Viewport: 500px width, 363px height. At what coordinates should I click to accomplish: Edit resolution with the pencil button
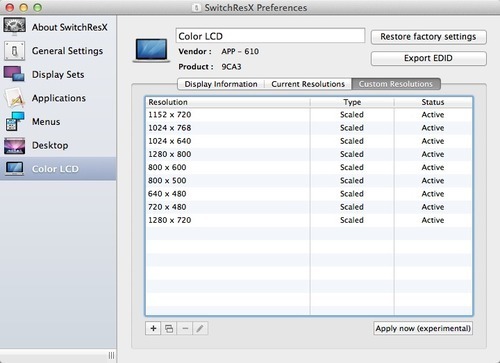coord(200,328)
